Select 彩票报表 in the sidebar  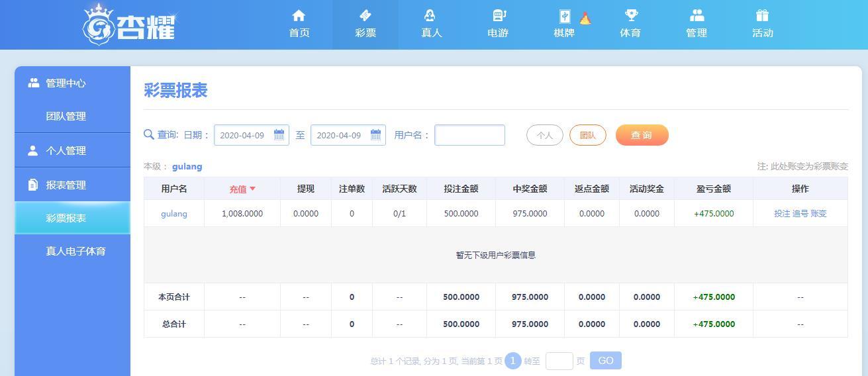point(72,218)
